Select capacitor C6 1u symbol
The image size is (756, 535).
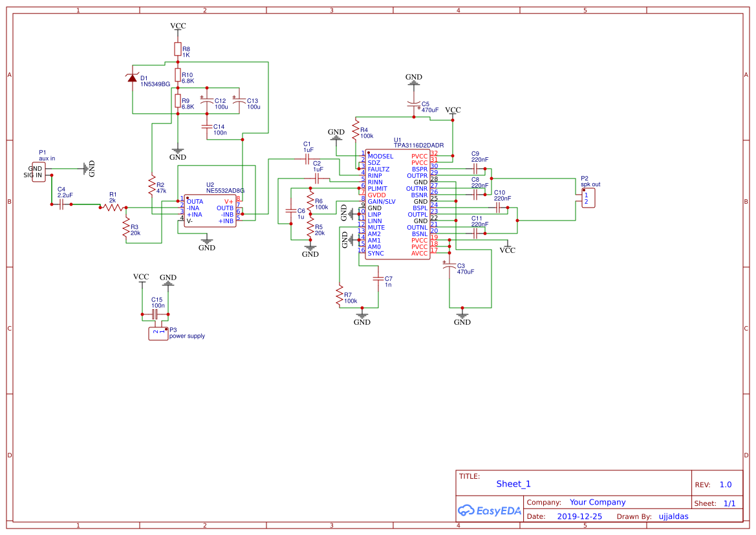pyautogui.click(x=291, y=211)
